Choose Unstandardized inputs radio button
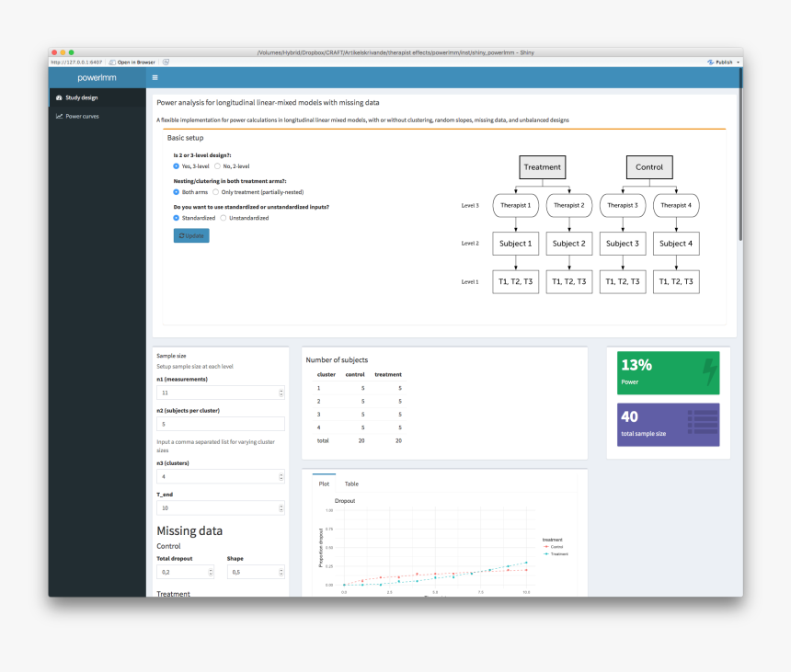The image size is (791, 672). 224,218
